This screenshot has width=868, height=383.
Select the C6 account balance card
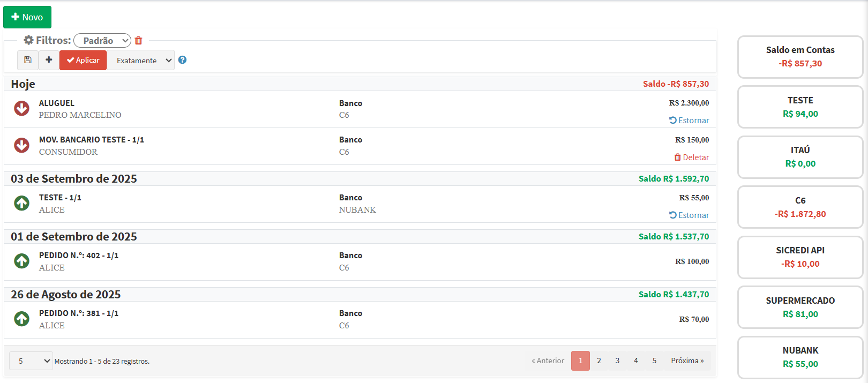coord(800,207)
